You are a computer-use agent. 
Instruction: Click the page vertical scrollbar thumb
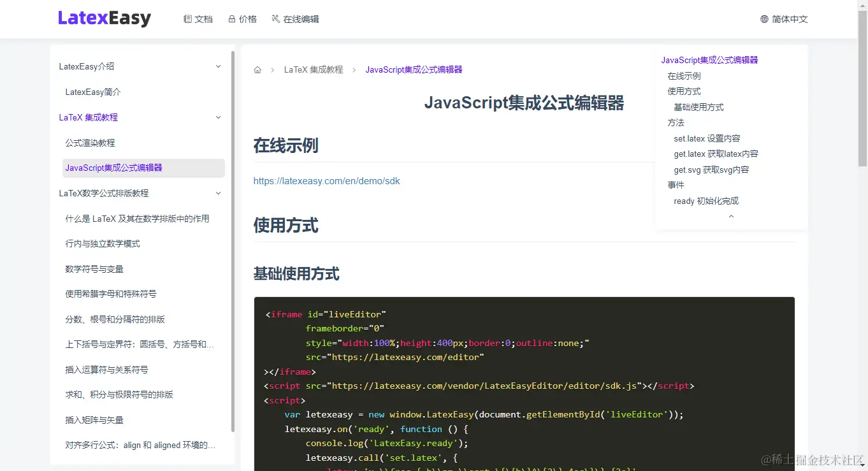(862, 88)
